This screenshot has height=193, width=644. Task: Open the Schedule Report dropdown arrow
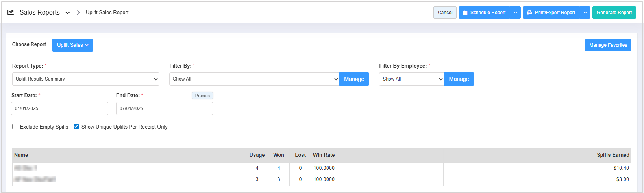516,13
